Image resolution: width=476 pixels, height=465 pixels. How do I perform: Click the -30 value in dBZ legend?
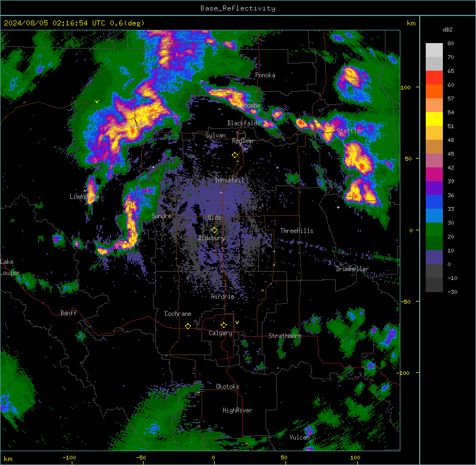452,292
